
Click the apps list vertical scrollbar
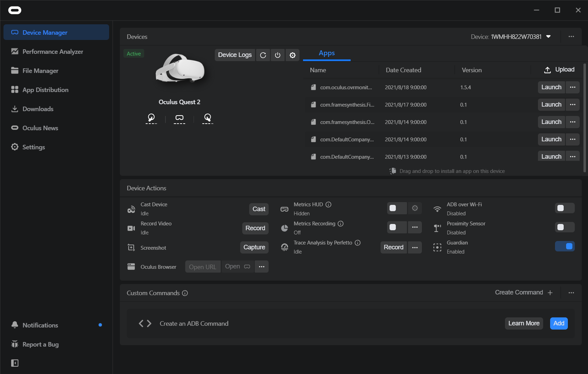585,117
